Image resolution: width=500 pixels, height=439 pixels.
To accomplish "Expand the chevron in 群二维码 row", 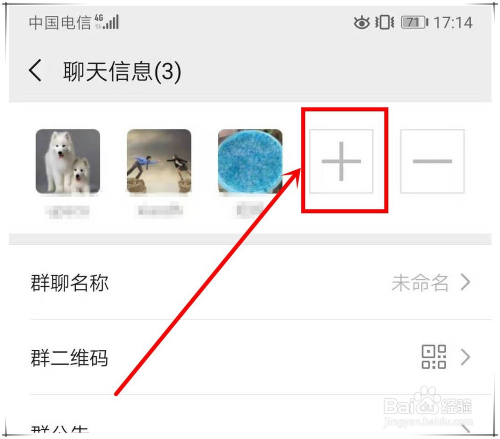I will [465, 357].
